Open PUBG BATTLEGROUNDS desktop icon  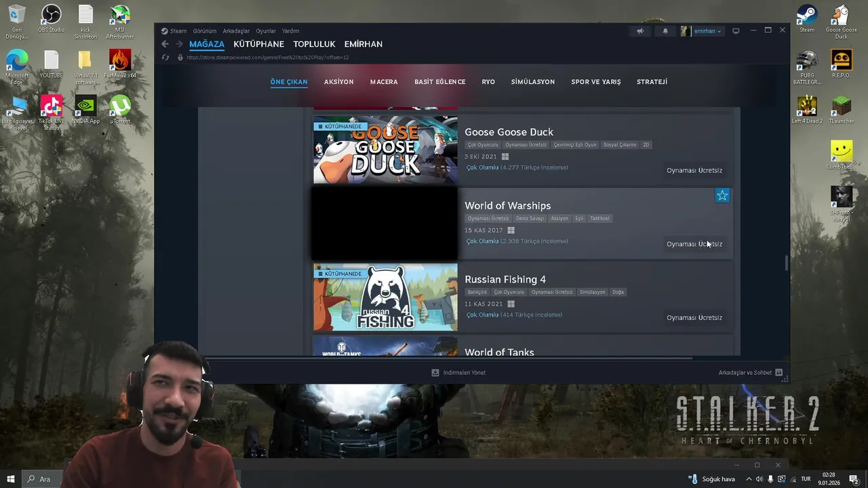[x=807, y=68]
